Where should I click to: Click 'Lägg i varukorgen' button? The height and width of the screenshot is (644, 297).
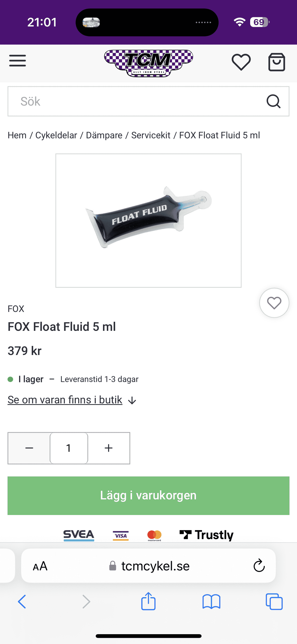[148, 495]
